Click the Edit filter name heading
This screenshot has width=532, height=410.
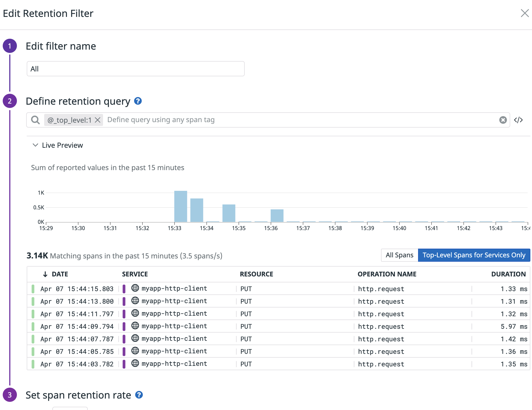pyautogui.click(x=61, y=46)
